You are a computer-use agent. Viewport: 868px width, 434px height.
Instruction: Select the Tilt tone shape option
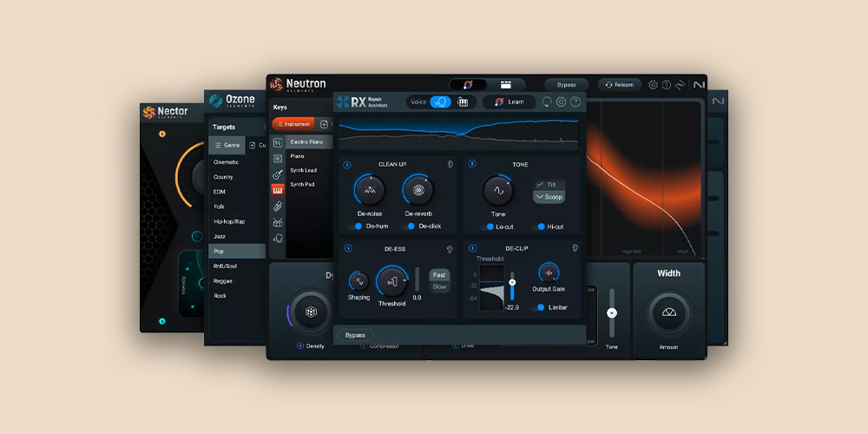(549, 184)
